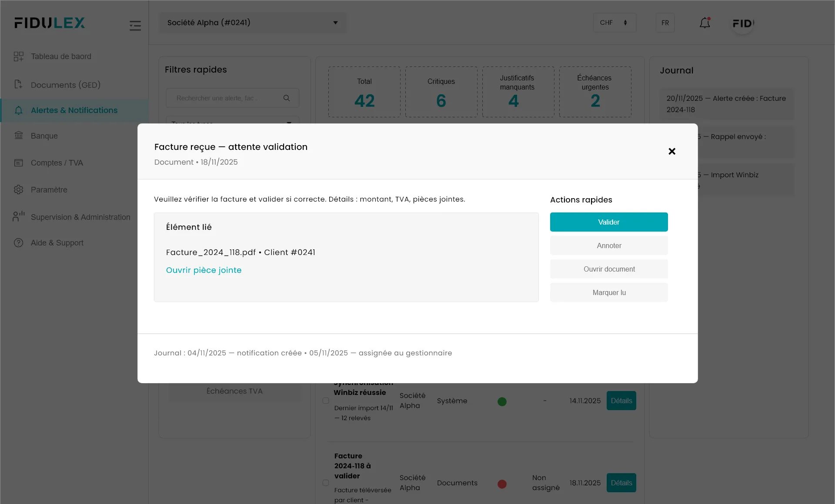Viewport: 835px width, 504px height.
Task: Go to the Comptes / TVA menu
Action: pos(57,163)
